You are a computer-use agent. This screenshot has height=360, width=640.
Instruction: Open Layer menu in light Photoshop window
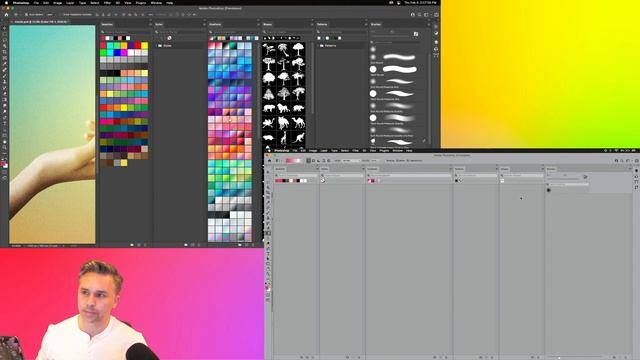(324, 151)
